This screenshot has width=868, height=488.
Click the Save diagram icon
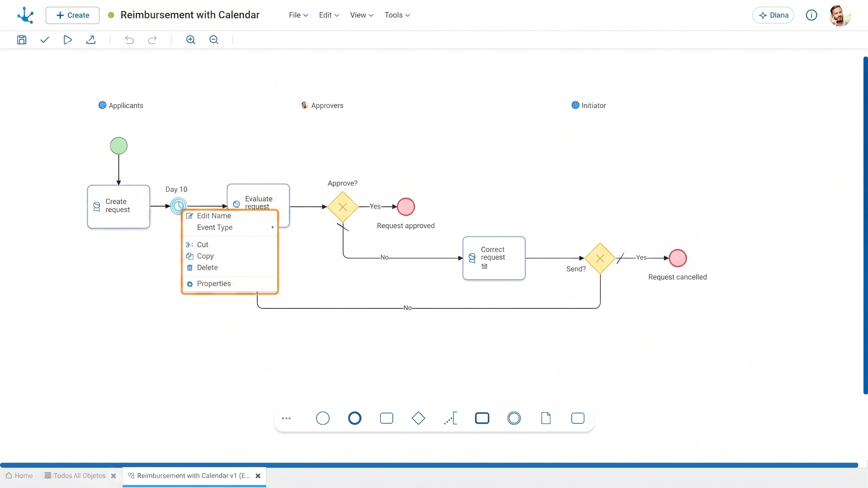22,40
